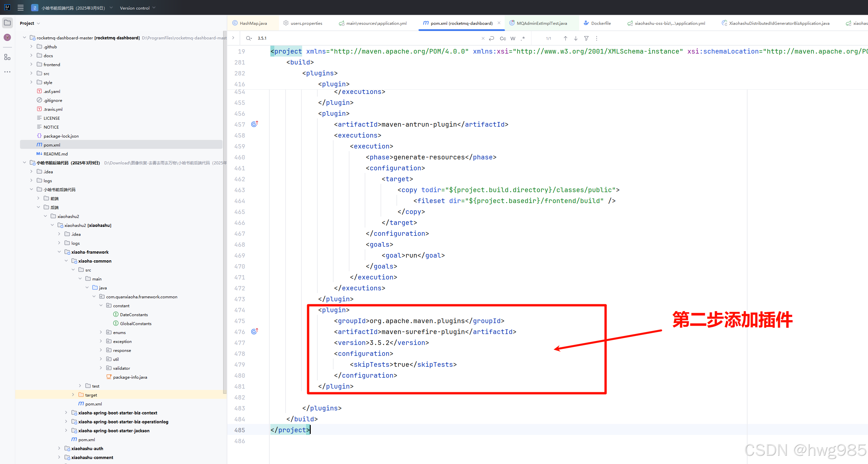Go to next search occurrence
Screen dimensions: 868x464
tap(575, 38)
